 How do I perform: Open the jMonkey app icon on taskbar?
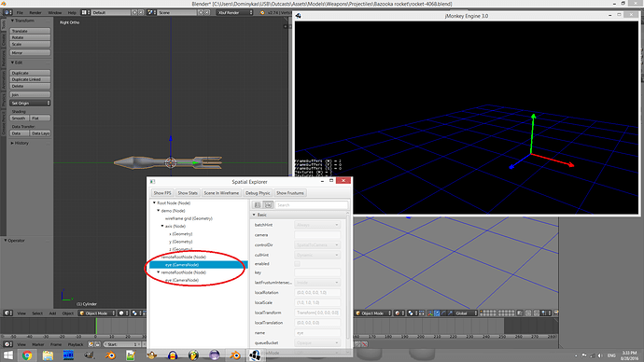pos(255,355)
